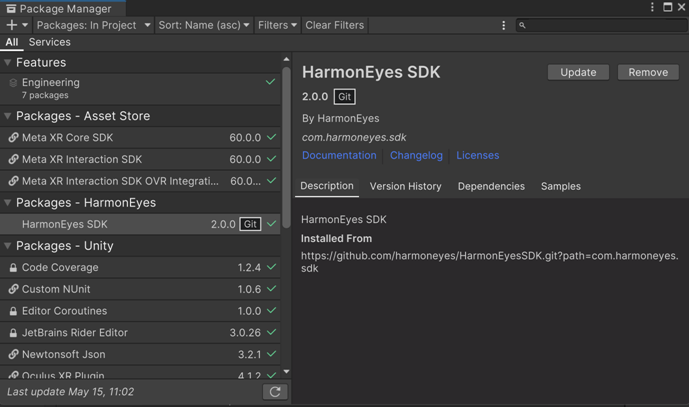This screenshot has height=407, width=689.
Task: Open the Licenses link
Action: point(478,155)
